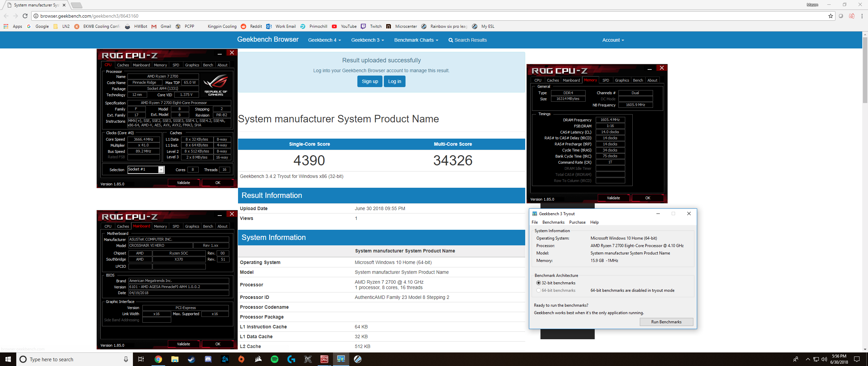The height and width of the screenshot is (366, 868).
Task: Switch to Caches tab in top-left CPU-Z
Action: (123, 65)
